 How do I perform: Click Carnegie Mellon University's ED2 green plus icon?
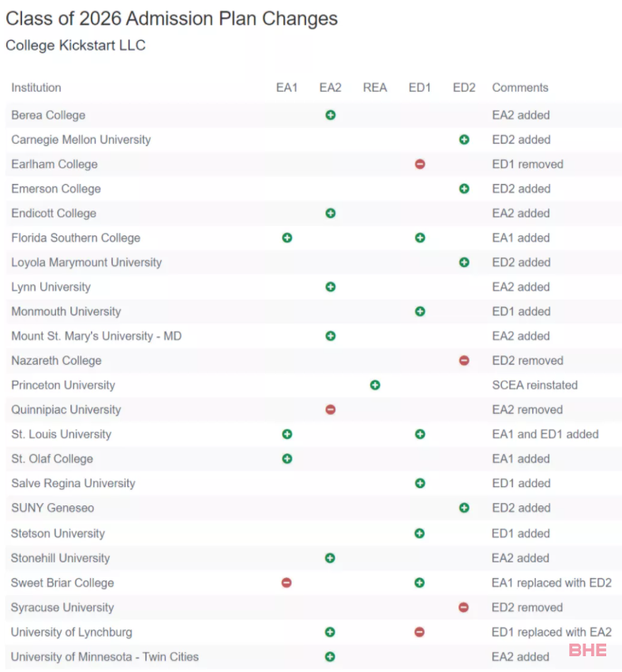coord(464,140)
